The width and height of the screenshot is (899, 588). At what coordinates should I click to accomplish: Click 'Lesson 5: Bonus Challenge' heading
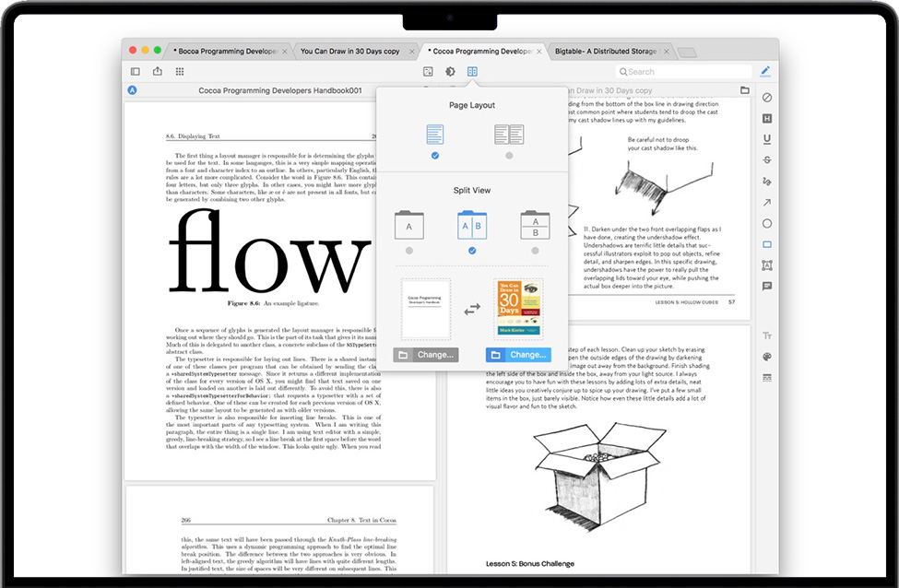(530, 564)
